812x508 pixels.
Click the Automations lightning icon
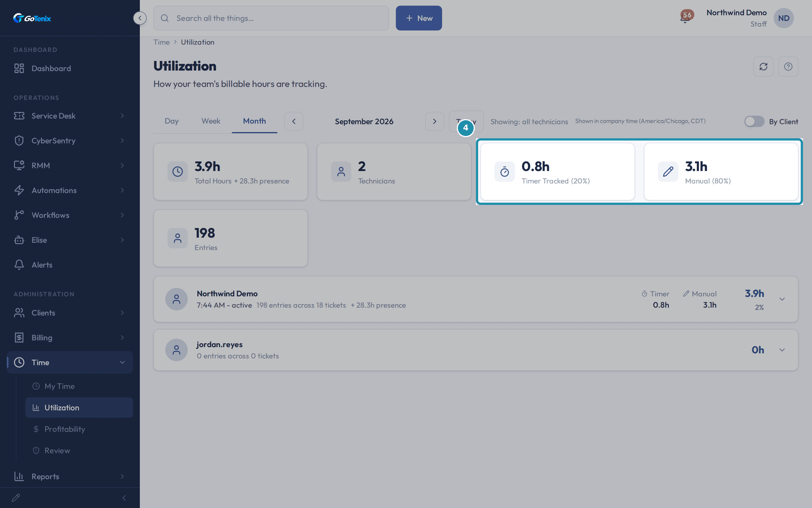pos(19,190)
